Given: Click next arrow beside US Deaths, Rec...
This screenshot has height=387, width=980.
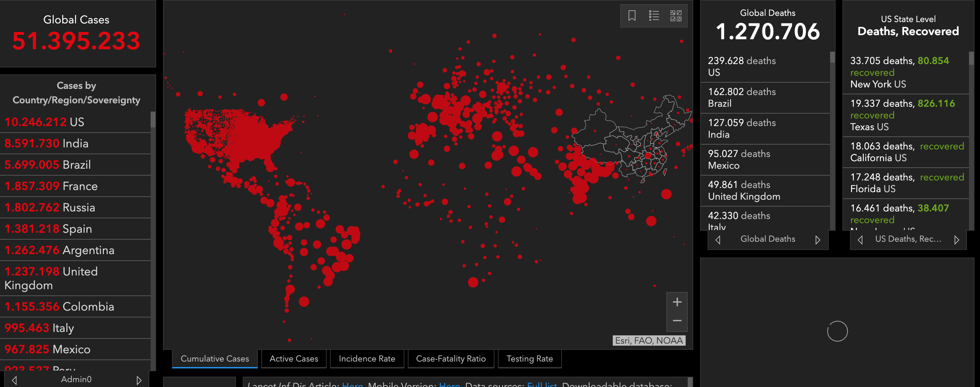Looking at the screenshot, I should point(957,240).
